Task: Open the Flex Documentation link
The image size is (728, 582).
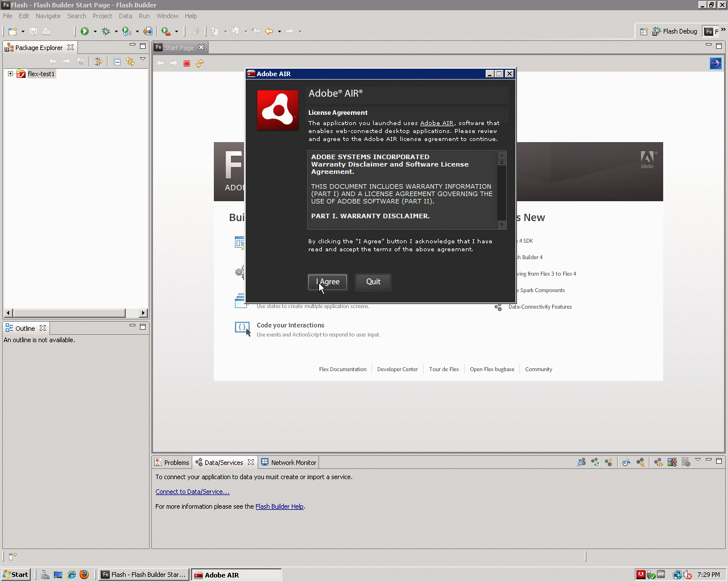Action: coord(343,369)
